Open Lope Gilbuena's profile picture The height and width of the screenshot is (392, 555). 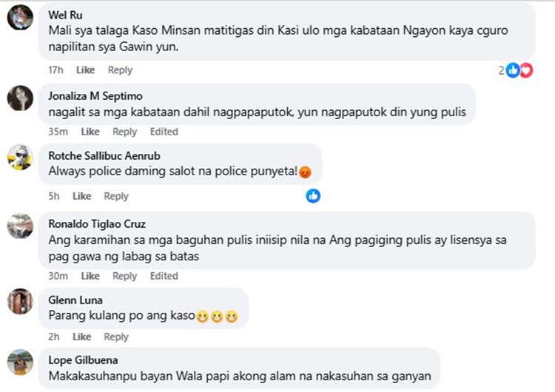coord(20,362)
